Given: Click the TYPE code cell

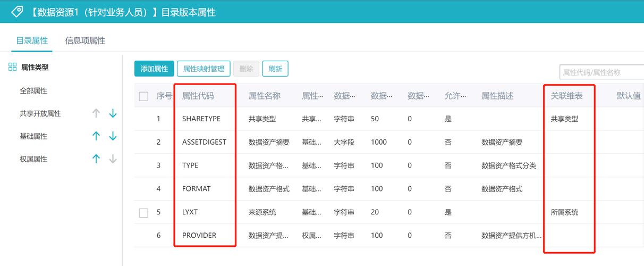Looking at the screenshot, I should coord(190,165).
